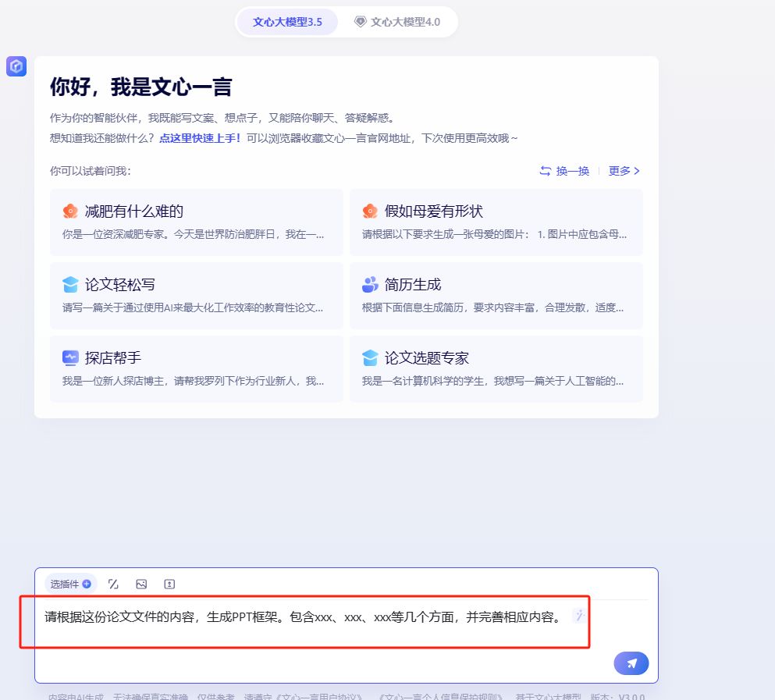
Task: Click the 文心一言 avatar logo icon
Action: 16,66
